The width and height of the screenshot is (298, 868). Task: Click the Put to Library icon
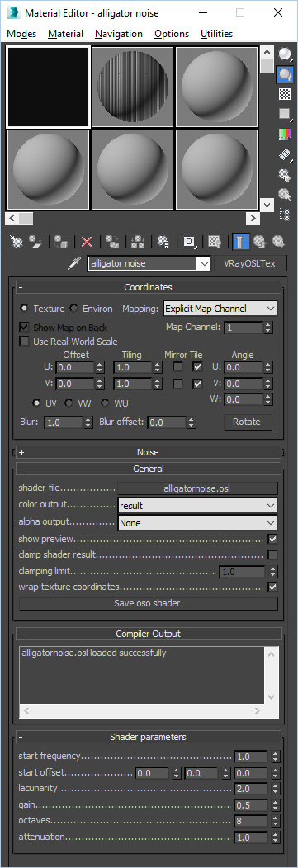(163, 242)
